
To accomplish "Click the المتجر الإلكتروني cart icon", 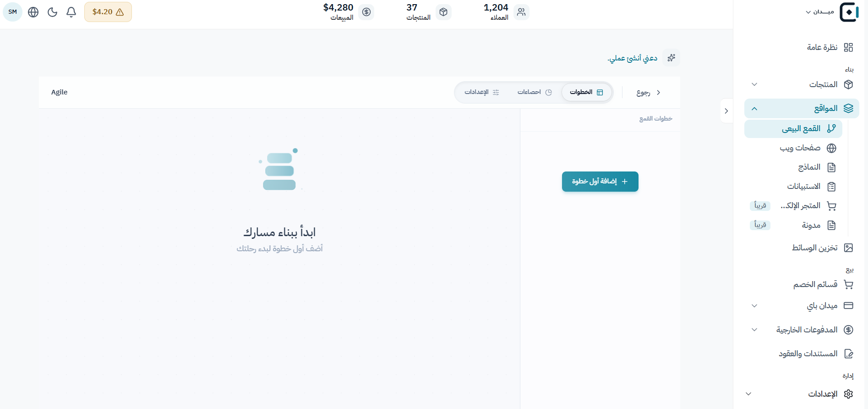I will point(832,206).
